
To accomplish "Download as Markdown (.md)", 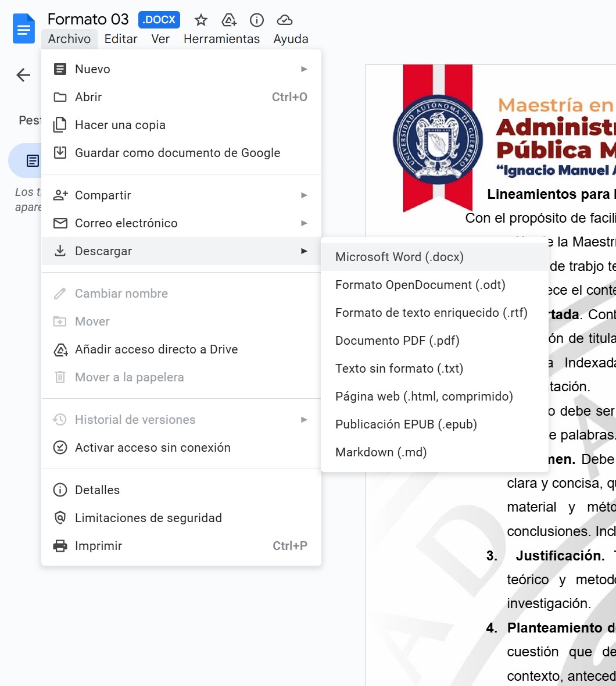I will (x=435, y=452).
